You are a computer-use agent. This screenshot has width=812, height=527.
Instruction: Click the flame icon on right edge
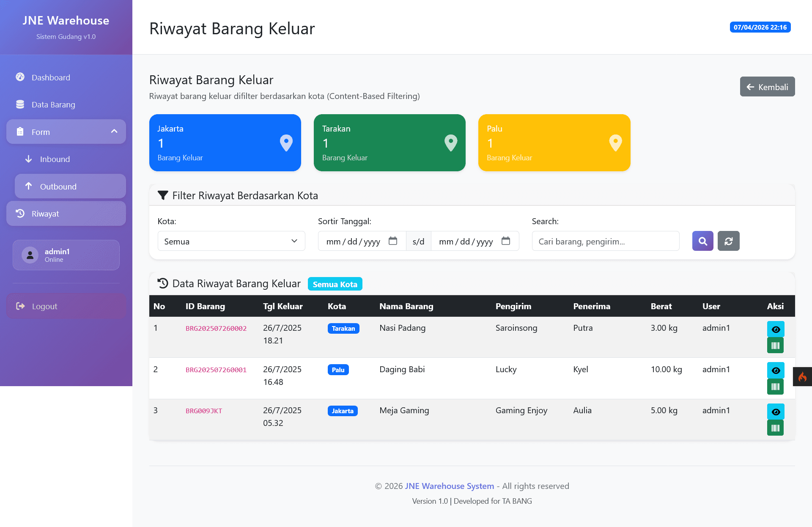[802, 376]
